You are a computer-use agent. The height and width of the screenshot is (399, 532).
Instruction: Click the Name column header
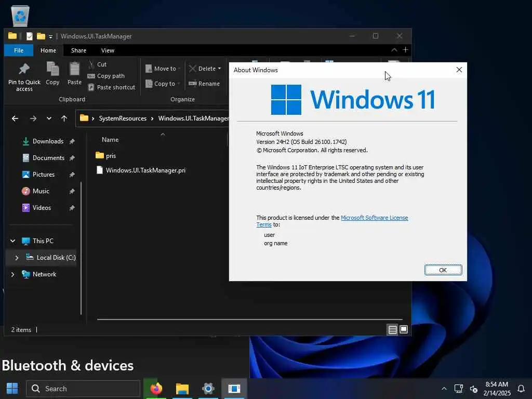[x=110, y=139]
